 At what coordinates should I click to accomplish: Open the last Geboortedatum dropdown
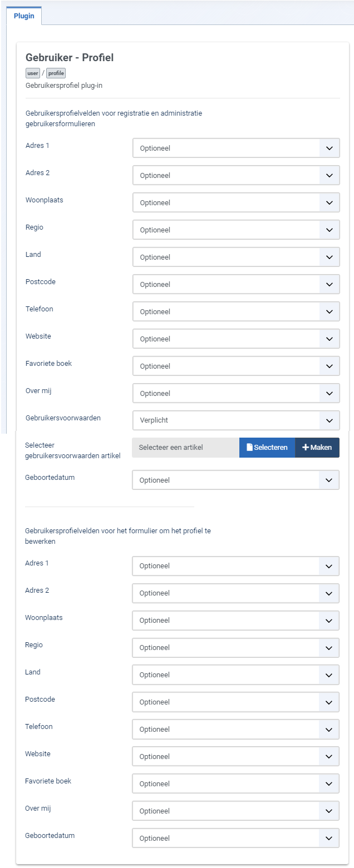point(235,839)
